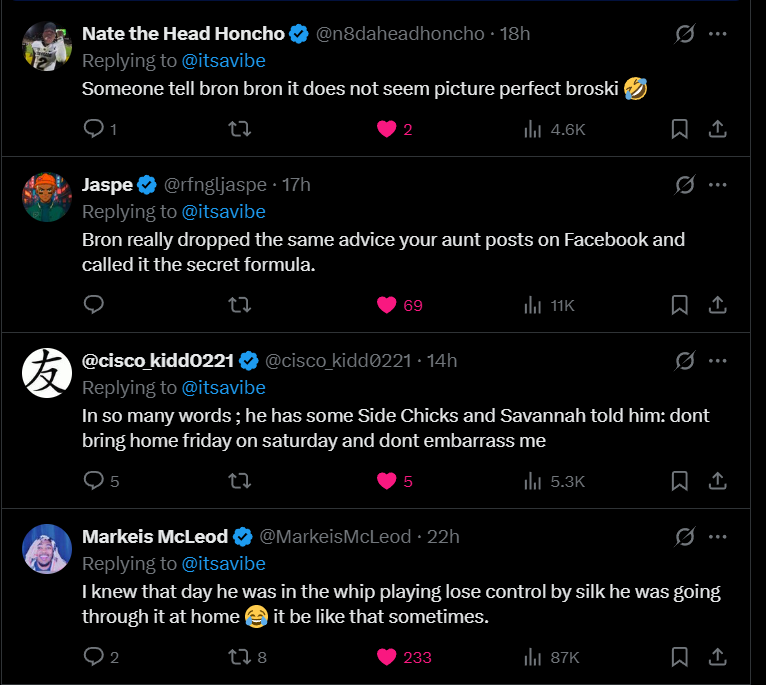Share Markeis McLeod's tweet
This screenshot has width=766, height=685.
pos(717,657)
